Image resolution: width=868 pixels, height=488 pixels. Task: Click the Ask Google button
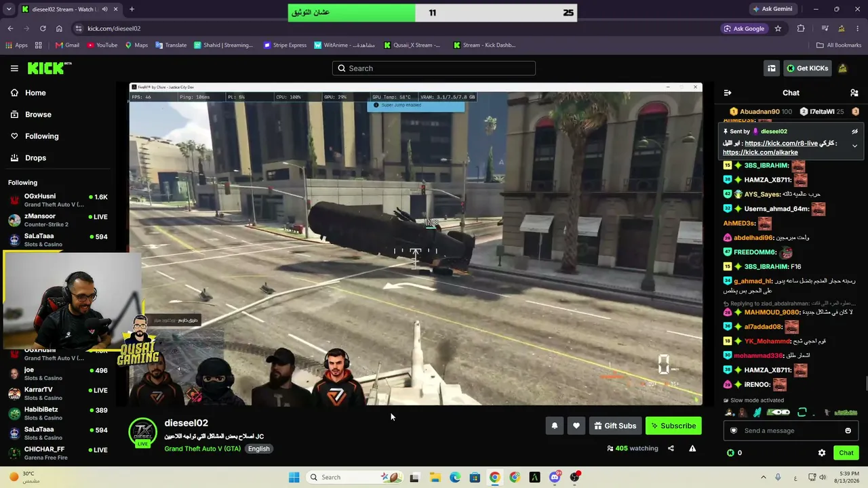pos(744,28)
